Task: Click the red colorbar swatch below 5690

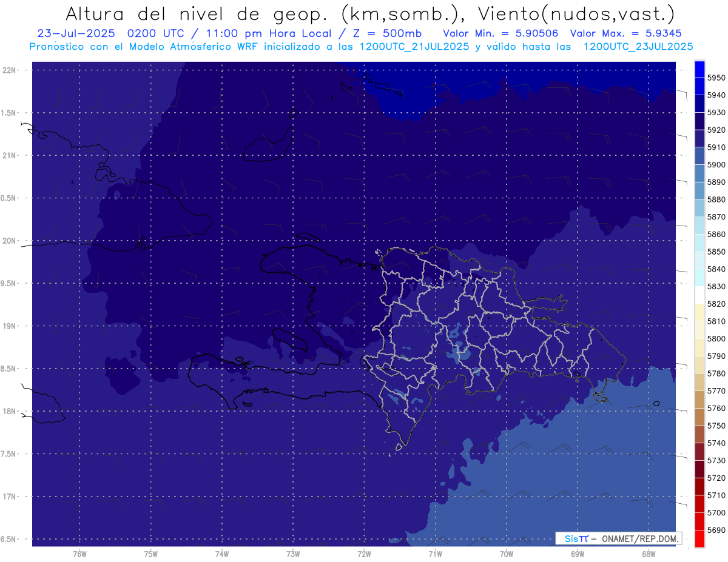Action: coord(699,538)
